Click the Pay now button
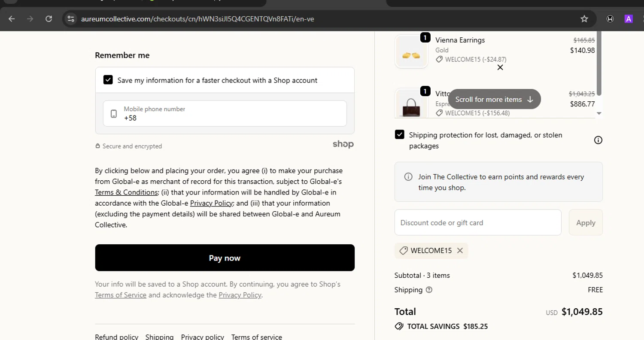 [225, 258]
